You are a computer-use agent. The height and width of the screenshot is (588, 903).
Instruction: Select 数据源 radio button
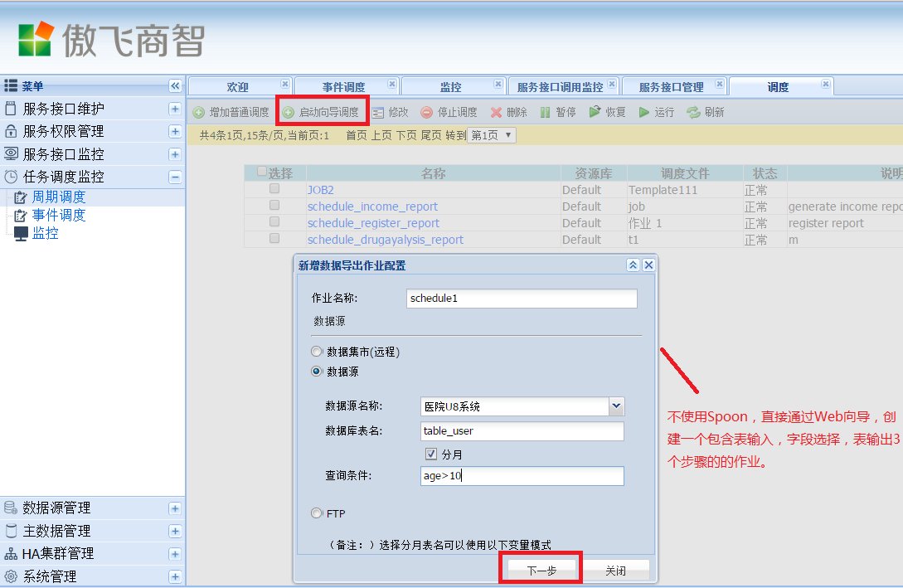pos(316,372)
